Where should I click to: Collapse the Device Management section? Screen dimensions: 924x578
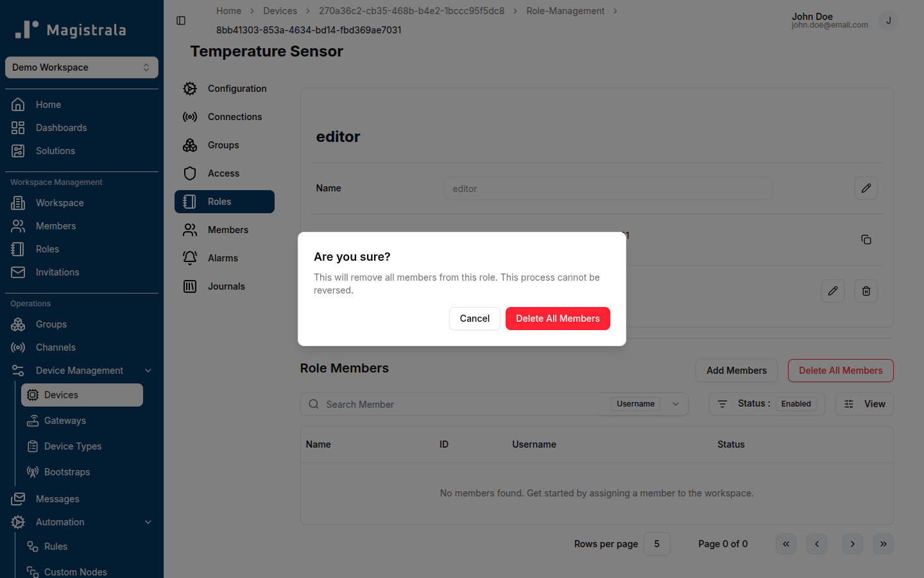coord(148,371)
